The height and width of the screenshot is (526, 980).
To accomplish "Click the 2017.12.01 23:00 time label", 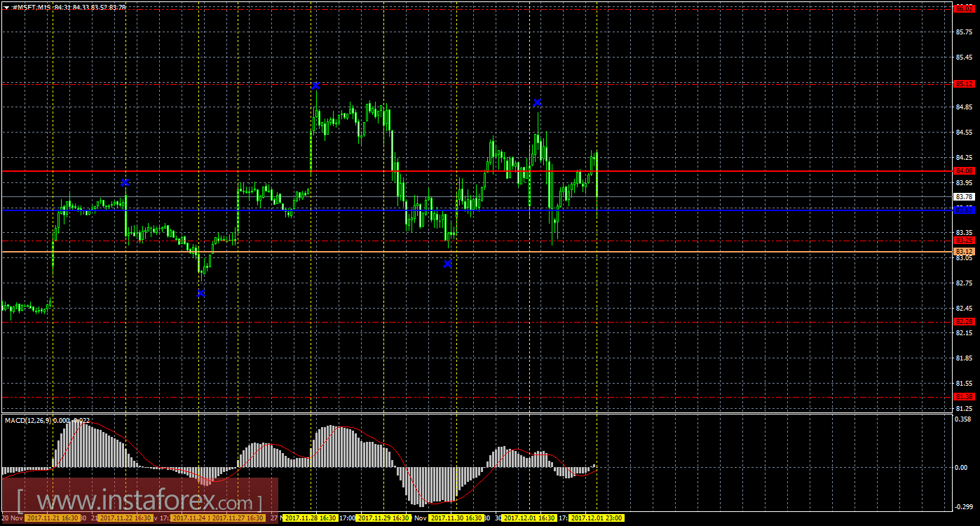I will click(597, 518).
